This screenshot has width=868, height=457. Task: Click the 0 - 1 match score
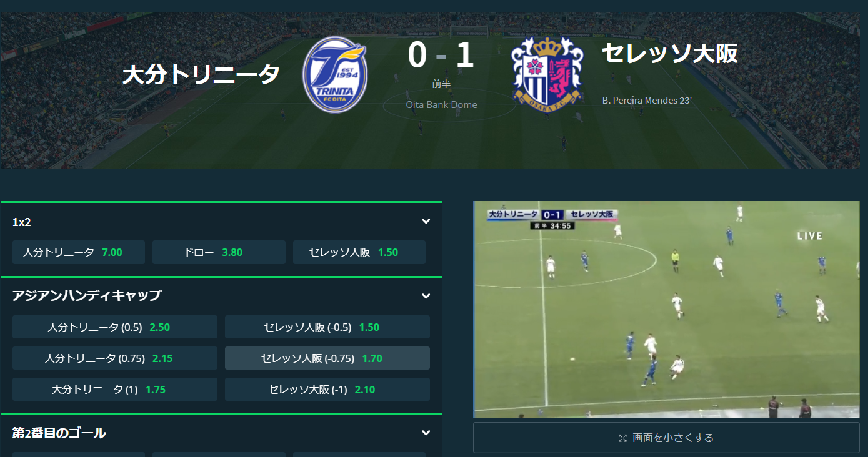click(441, 55)
